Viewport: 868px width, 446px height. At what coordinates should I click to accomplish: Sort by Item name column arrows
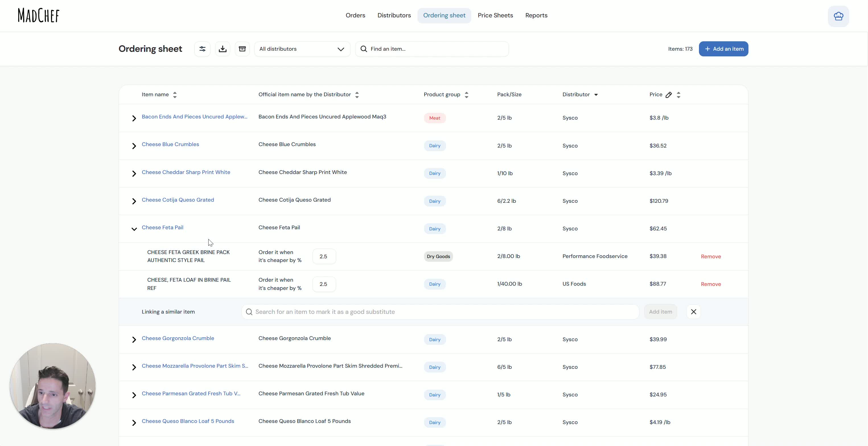pos(175,95)
